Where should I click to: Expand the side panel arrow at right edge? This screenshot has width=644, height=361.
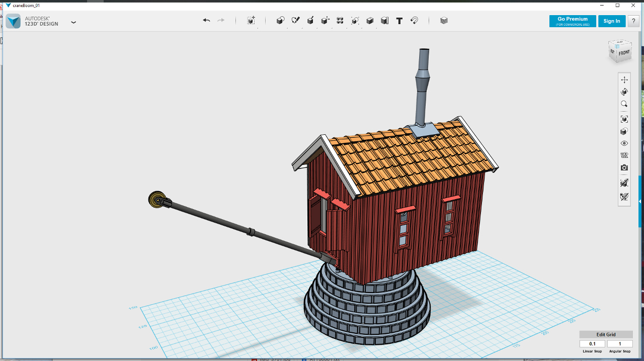tap(640, 201)
